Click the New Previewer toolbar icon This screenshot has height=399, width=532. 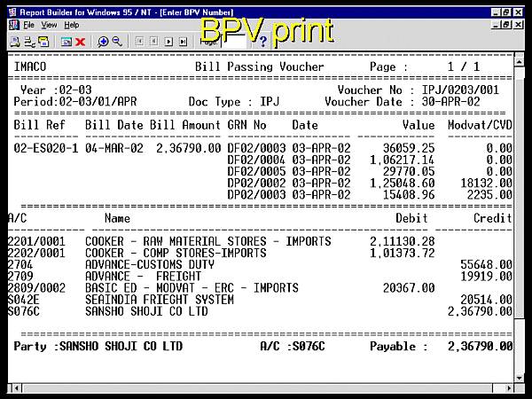click(x=66, y=42)
